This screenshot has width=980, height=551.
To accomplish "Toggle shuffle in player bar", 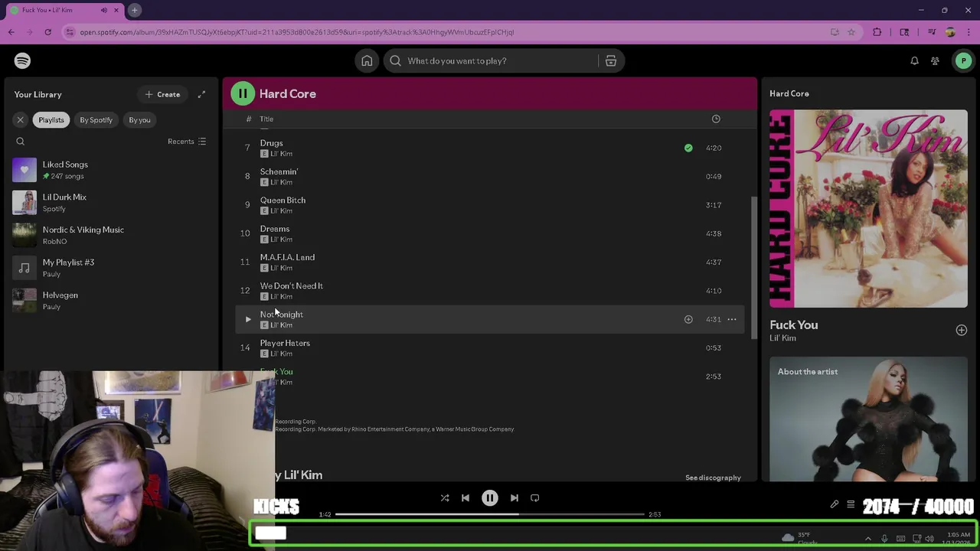I will [x=445, y=498].
